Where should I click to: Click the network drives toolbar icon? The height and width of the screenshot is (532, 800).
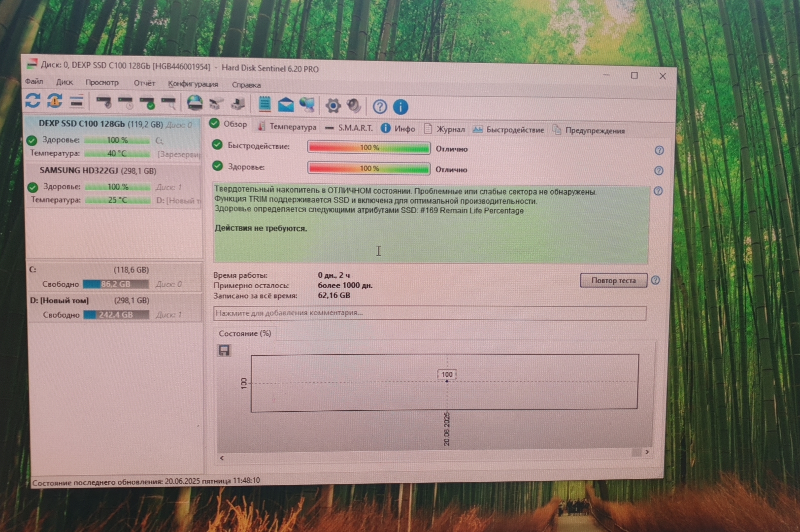[216, 104]
